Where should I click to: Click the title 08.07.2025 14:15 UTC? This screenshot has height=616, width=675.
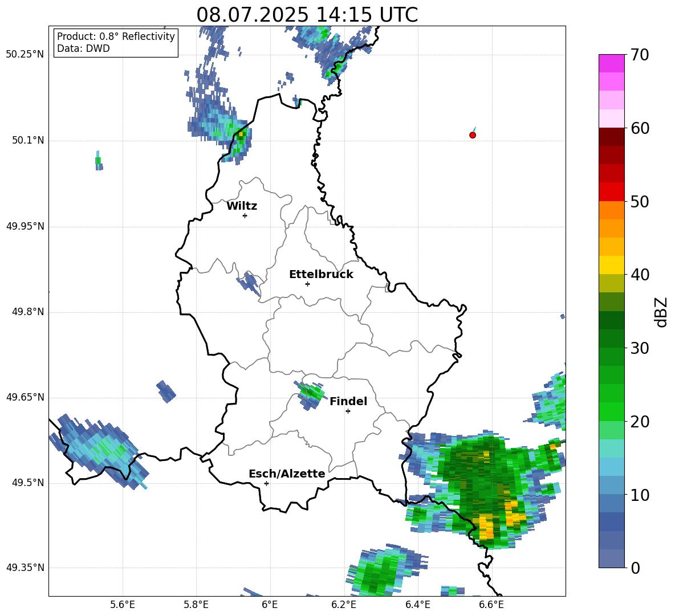coord(307,15)
